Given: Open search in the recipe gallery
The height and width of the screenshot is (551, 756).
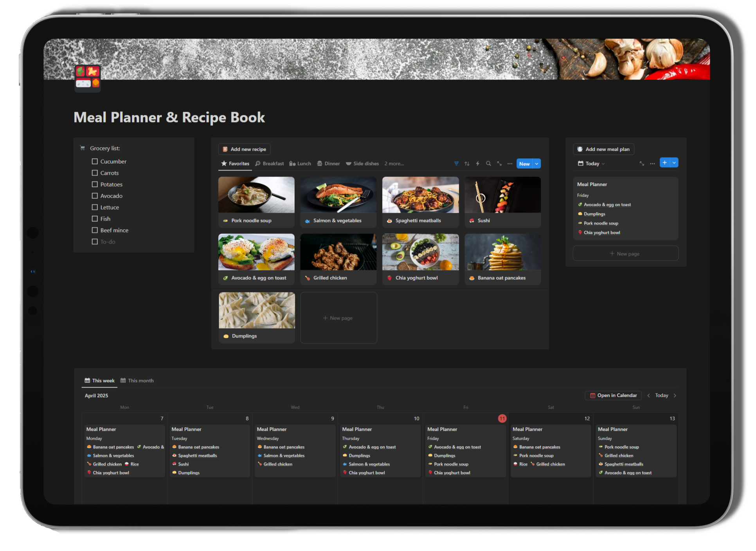Looking at the screenshot, I should point(488,164).
